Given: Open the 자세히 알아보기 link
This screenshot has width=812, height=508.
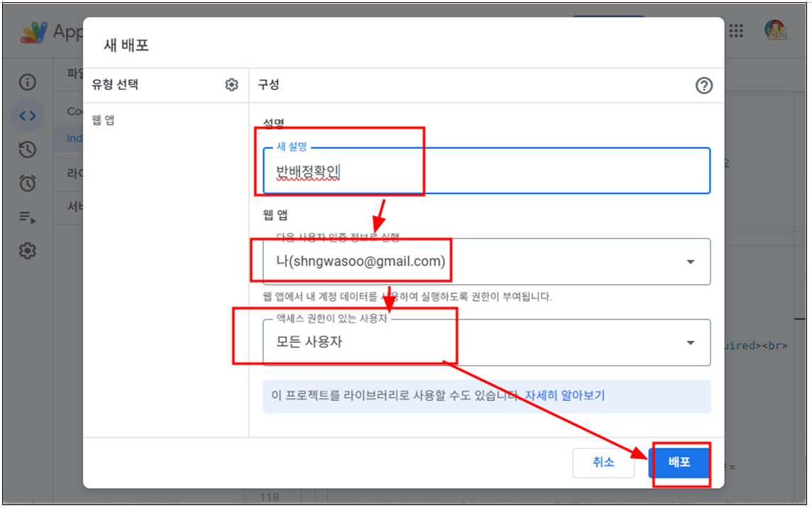Looking at the screenshot, I should tap(565, 396).
